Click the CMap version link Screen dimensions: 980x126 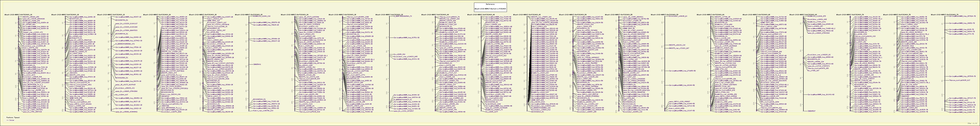[x=973, y=124]
